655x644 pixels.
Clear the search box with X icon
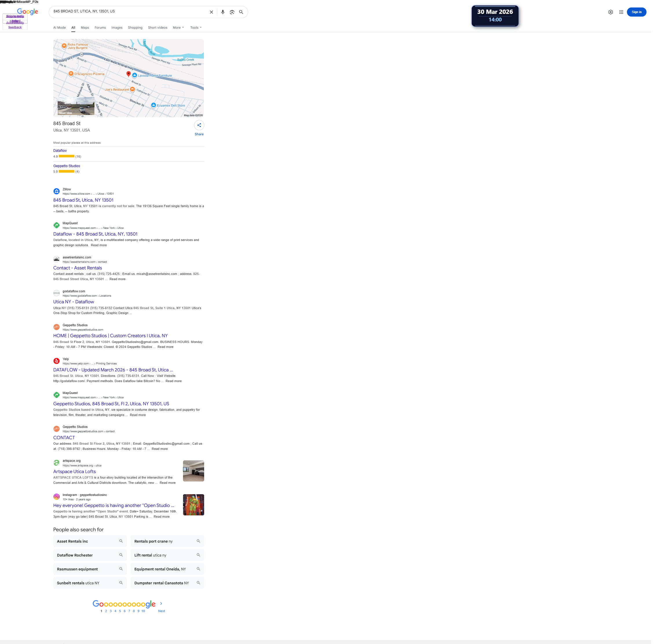(211, 12)
